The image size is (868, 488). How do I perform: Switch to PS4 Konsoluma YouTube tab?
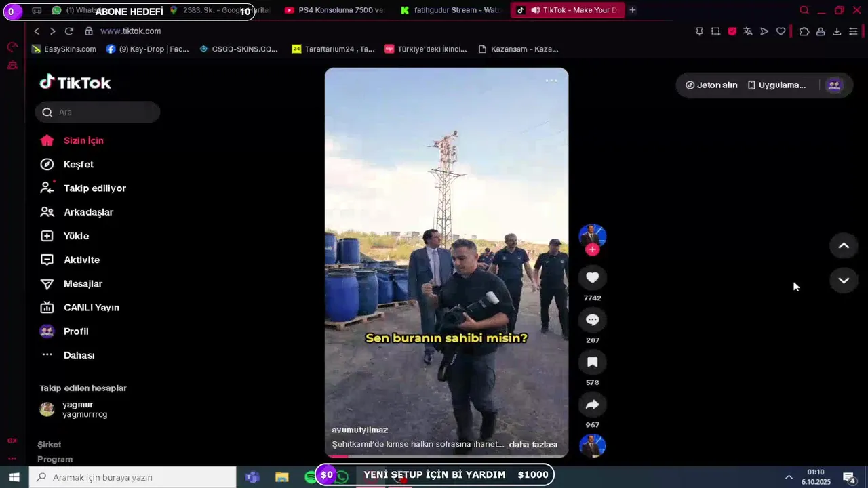click(x=334, y=10)
